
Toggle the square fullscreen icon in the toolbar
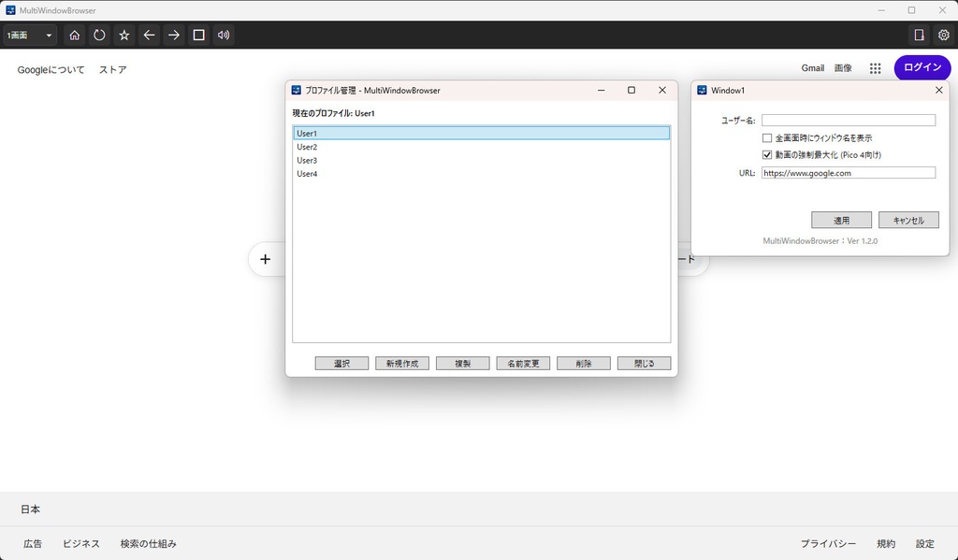point(197,35)
